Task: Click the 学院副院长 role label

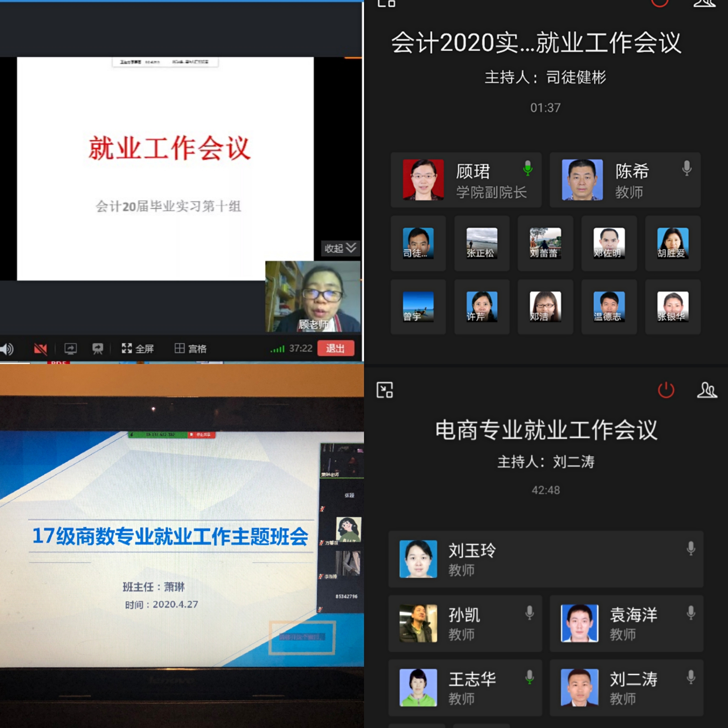Action: tap(491, 192)
